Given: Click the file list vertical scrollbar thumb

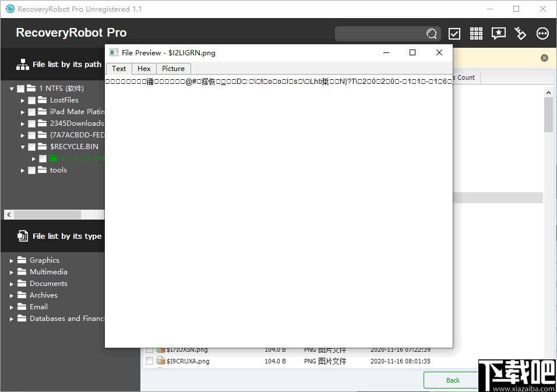Looking at the screenshot, I should 548,114.
